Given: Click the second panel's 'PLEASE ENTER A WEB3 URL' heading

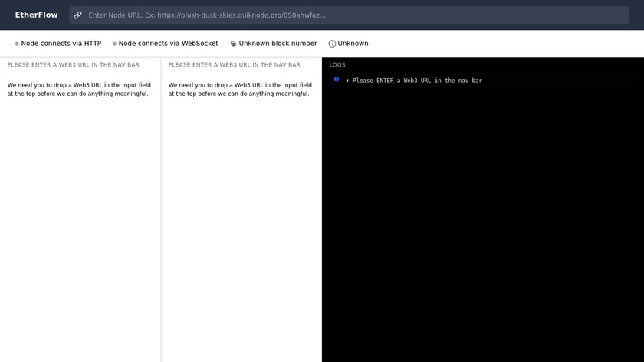Looking at the screenshot, I should [x=235, y=65].
